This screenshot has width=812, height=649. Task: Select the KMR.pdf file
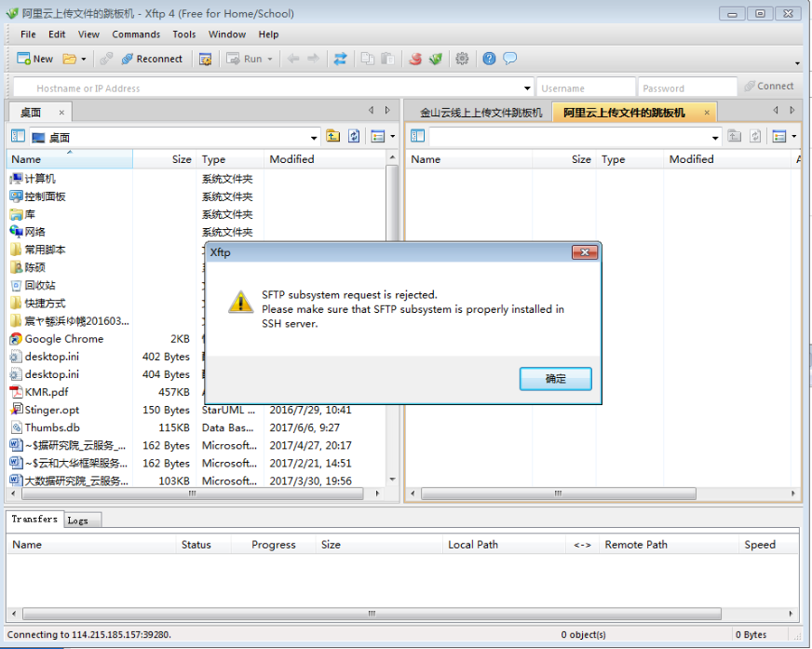point(39,392)
